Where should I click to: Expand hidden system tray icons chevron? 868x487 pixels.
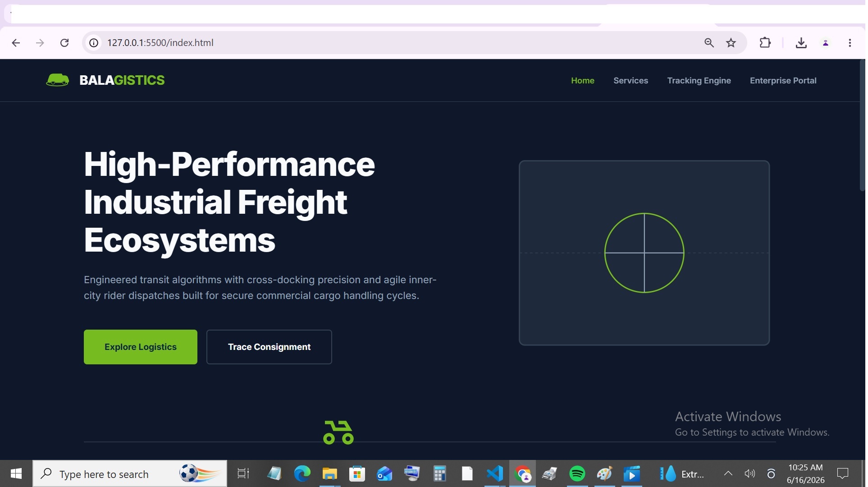point(728,473)
